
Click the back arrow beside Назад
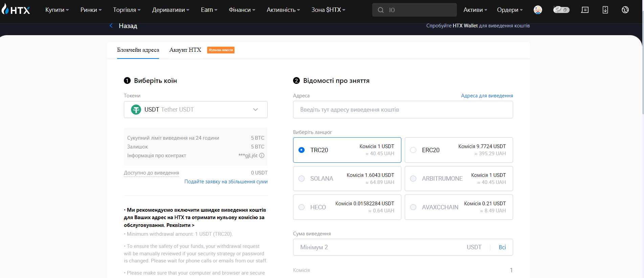(111, 26)
